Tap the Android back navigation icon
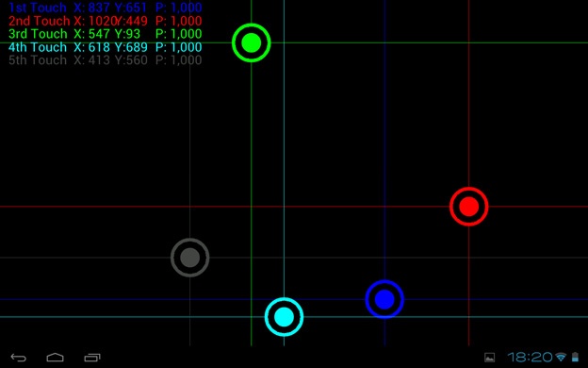588x368 pixels. point(19,358)
